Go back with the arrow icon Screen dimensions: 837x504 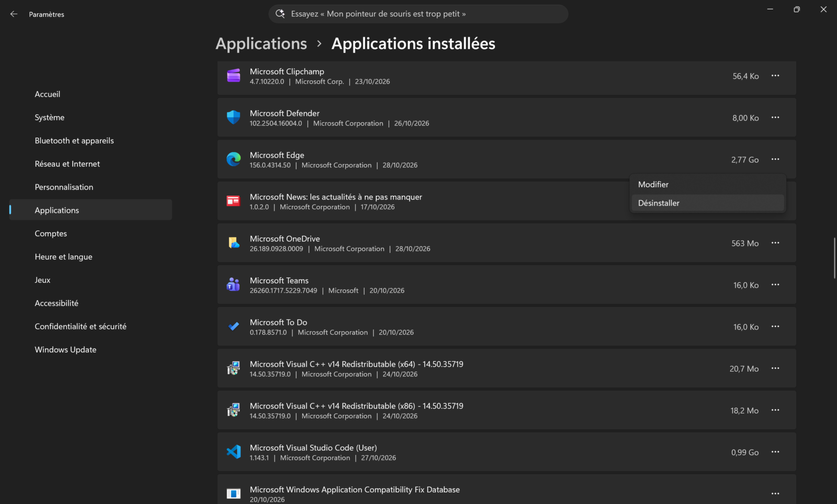click(x=14, y=14)
